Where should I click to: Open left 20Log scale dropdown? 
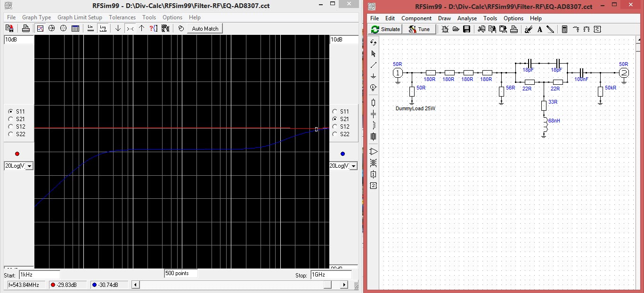29,166
